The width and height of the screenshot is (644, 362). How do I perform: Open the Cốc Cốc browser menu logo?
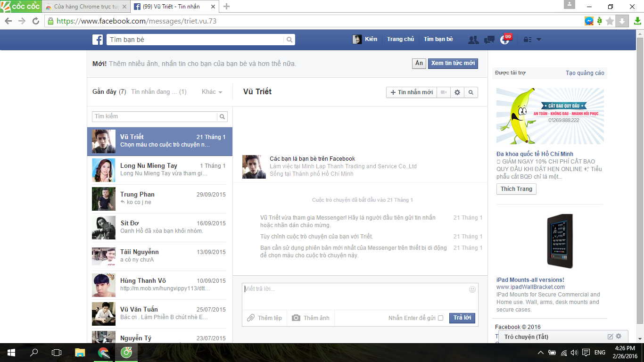[21, 7]
